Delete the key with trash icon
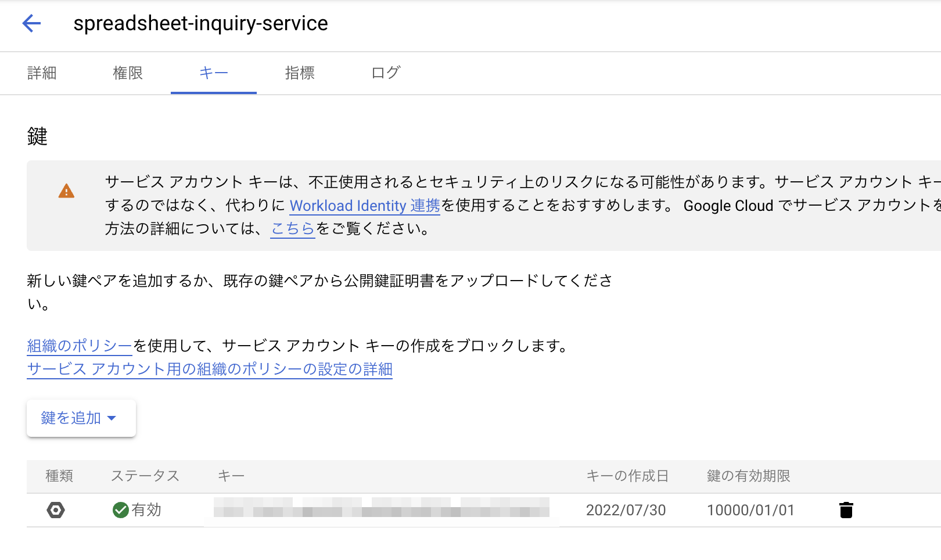The height and width of the screenshot is (560, 941). point(846,510)
